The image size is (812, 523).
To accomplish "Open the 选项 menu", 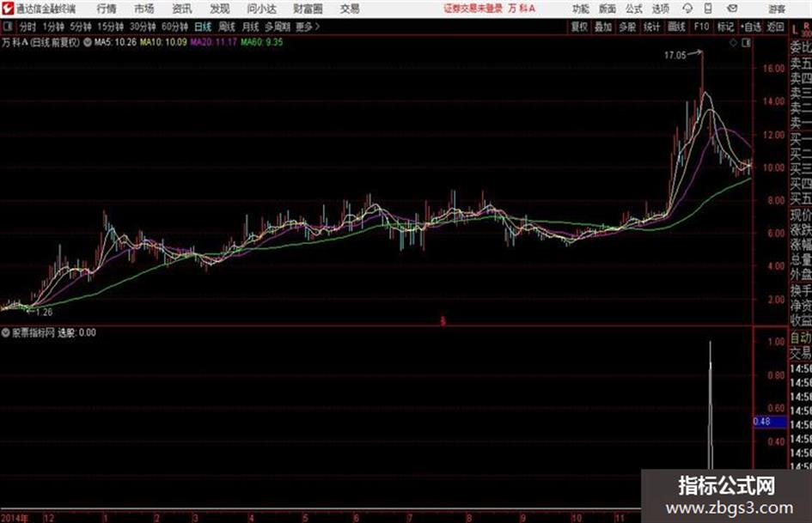I will click(x=660, y=9).
